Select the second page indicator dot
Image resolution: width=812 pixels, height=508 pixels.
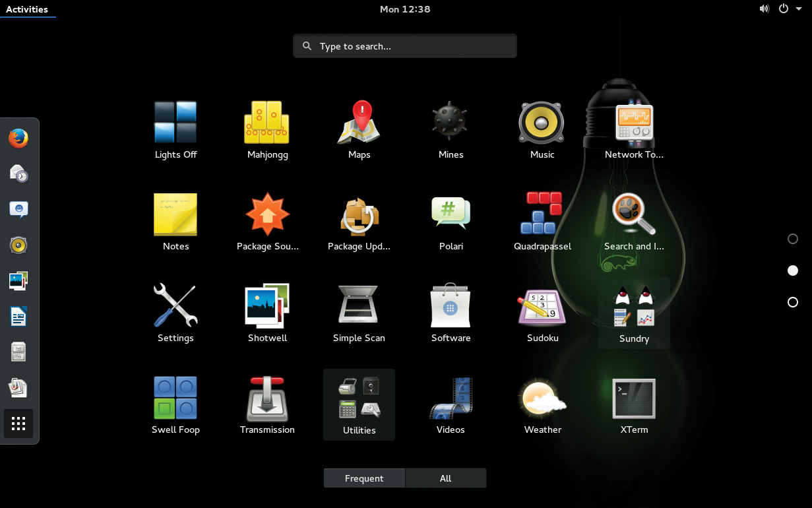(x=793, y=270)
